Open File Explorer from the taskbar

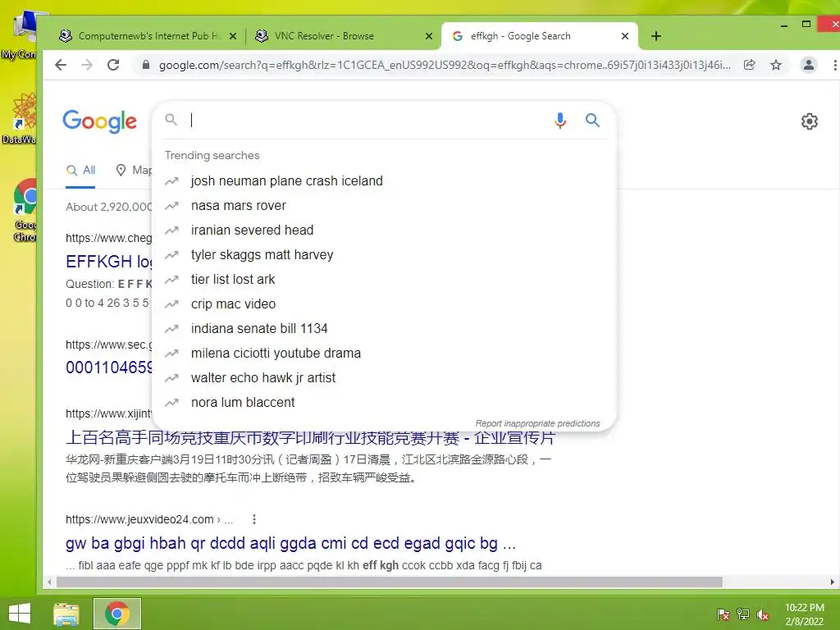tap(66, 614)
